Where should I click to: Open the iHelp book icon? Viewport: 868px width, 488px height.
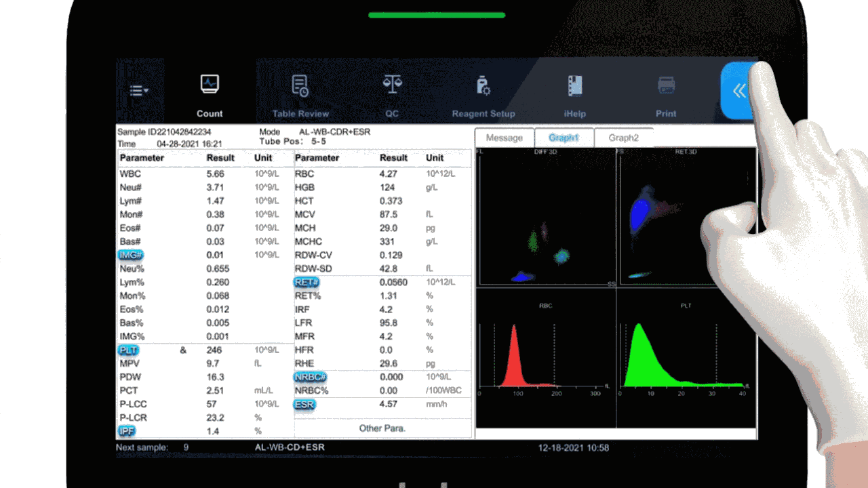(574, 86)
